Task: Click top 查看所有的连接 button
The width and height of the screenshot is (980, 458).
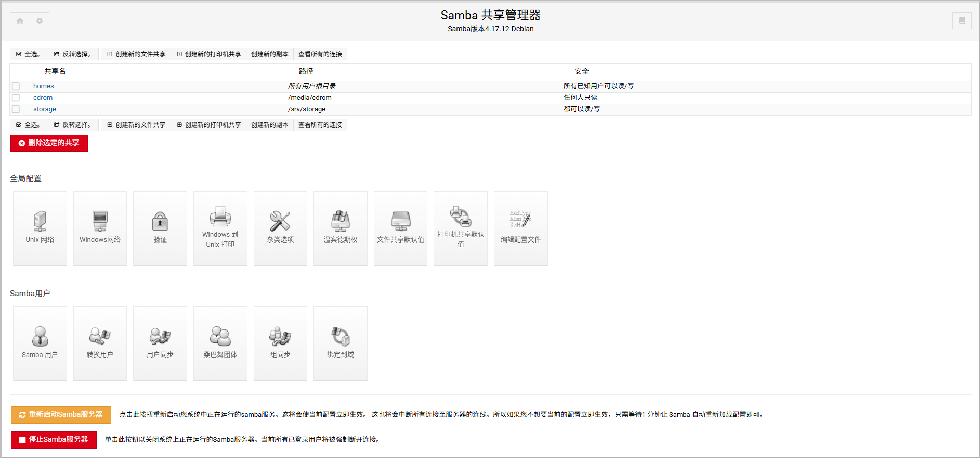Action: coord(320,54)
